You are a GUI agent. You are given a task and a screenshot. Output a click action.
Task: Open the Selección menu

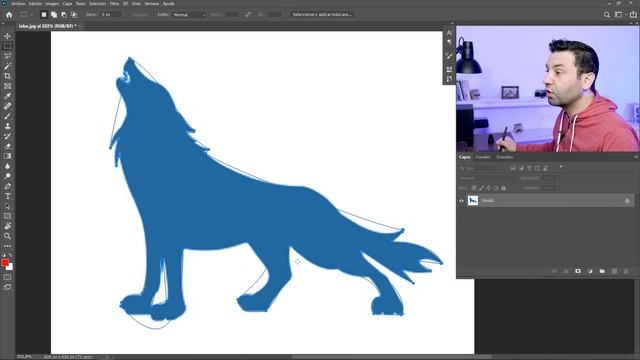coord(98,4)
